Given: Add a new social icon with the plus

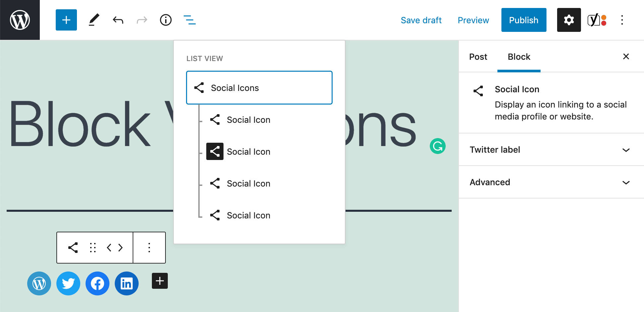Looking at the screenshot, I should (x=160, y=280).
